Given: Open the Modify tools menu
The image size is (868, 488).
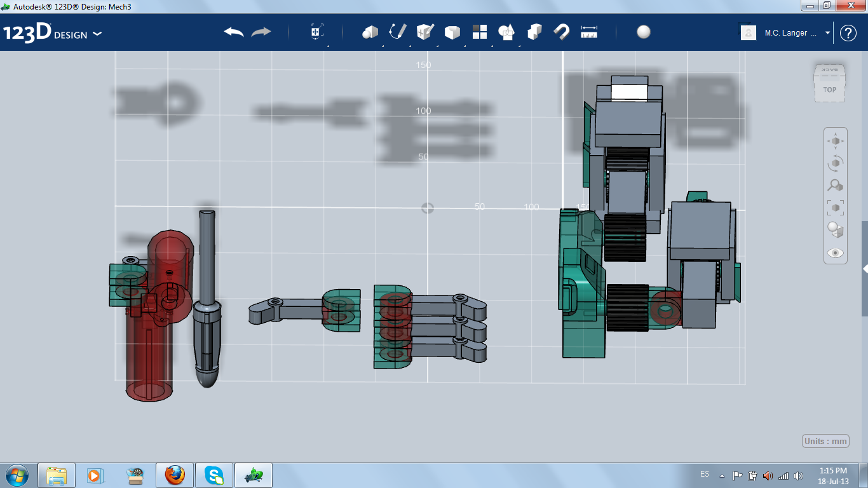Looking at the screenshot, I should click(452, 32).
